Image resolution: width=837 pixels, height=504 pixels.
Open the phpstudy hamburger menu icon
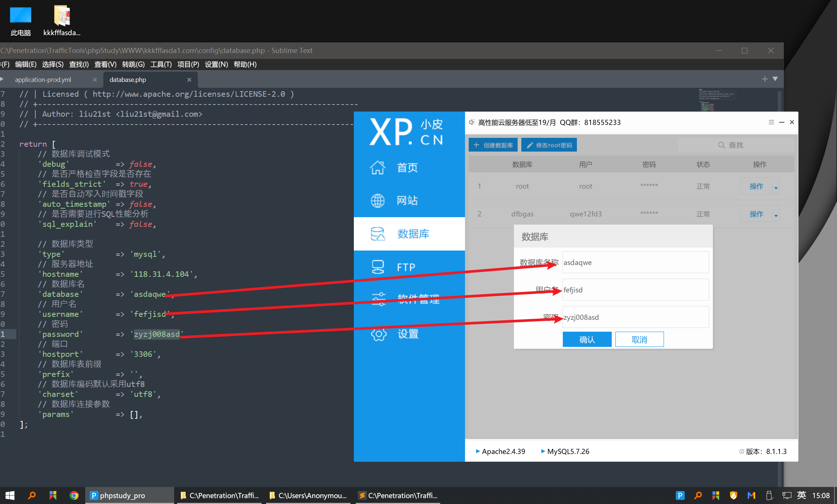pos(771,122)
